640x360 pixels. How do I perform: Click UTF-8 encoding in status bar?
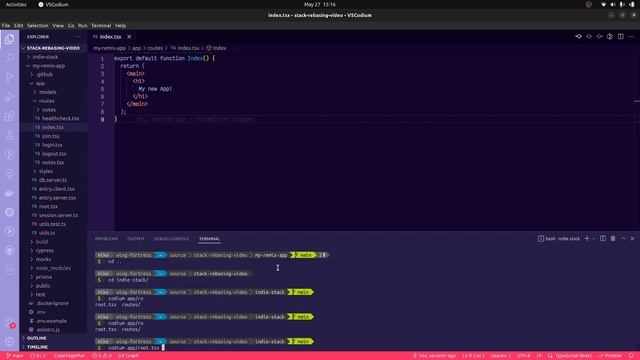pyautogui.click(x=523, y=356)
